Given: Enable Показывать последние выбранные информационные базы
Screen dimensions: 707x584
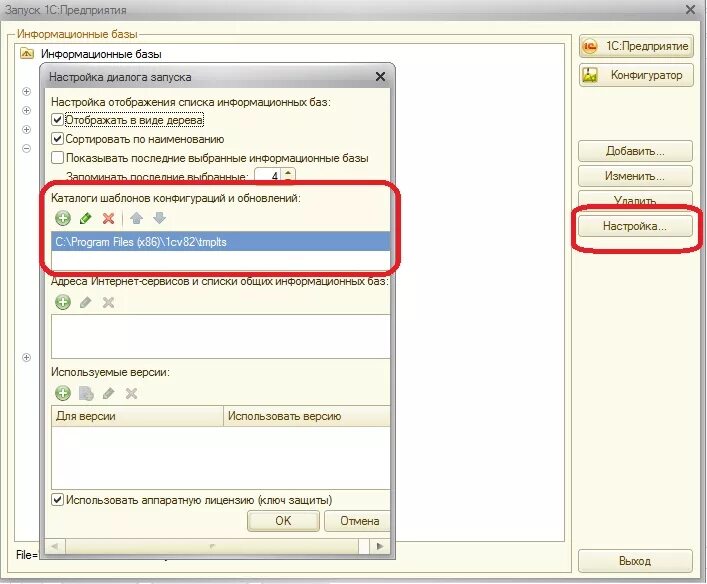Looking at the screenshot, I should click(57, 158).
